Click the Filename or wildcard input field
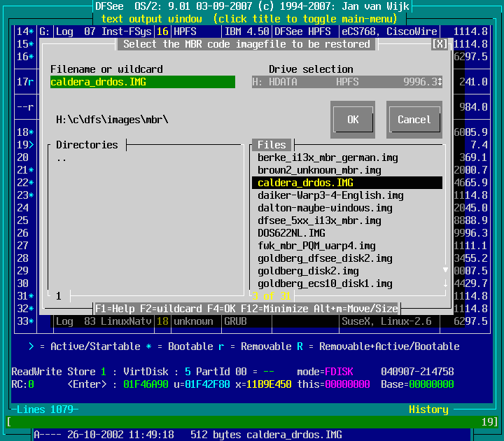 [x=142, y=82]
